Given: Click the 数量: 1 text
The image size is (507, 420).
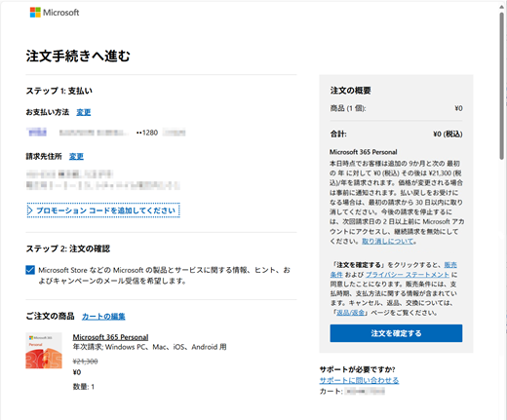Looking at the screenshot, I should tap(84, 387).
